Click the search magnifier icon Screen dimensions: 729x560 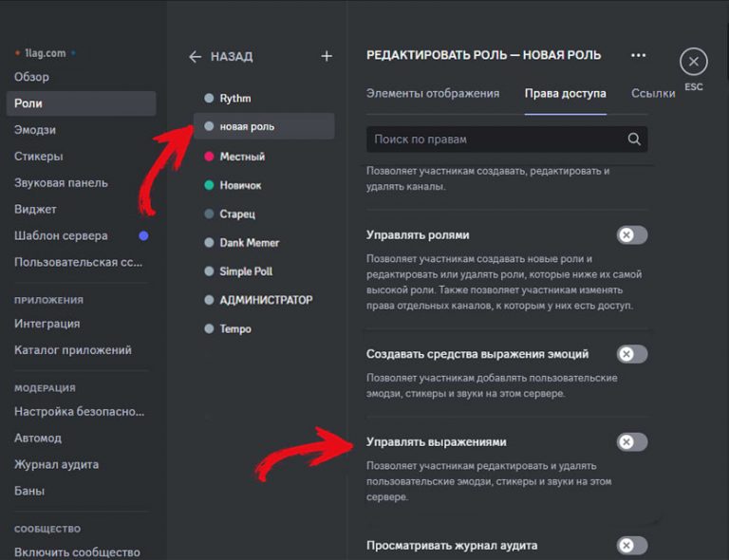(x=634, y=140)
